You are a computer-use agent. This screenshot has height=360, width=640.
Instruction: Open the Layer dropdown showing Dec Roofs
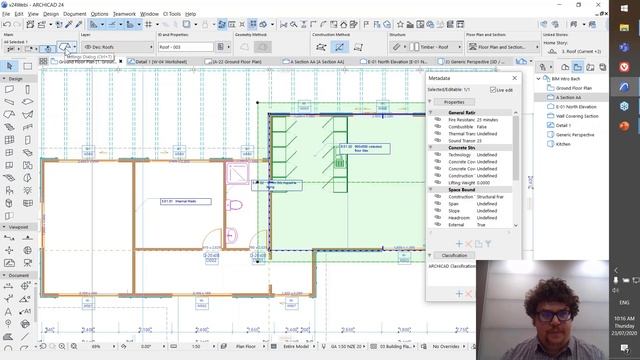coord(118,47)
